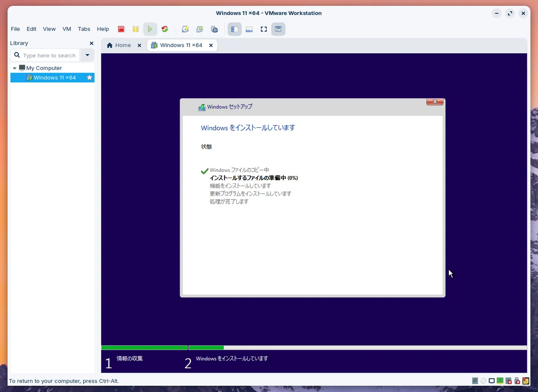The width and height of the screenshot is (538, 392).
Task: Click the step 1 progress bar segment
Action: tap(144, 348)
